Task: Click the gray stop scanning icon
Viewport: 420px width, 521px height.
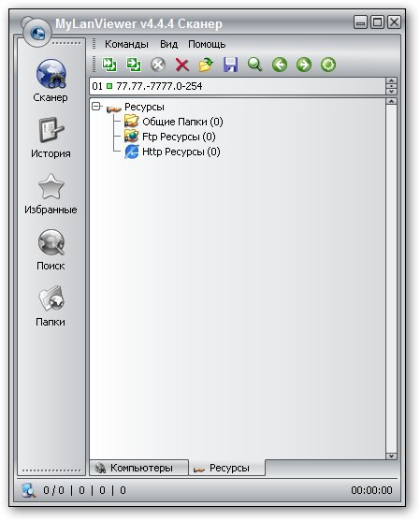Action: [158, 65]
